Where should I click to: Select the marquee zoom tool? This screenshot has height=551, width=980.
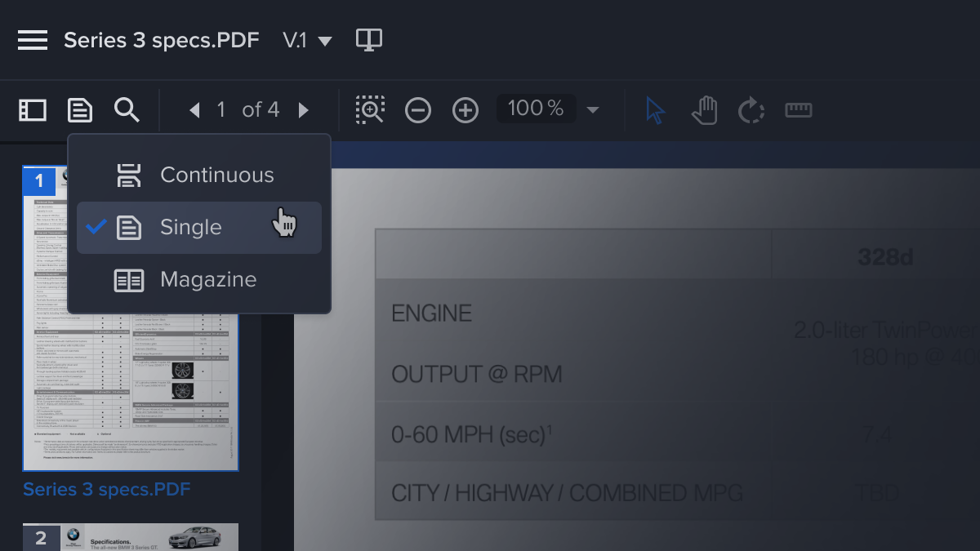(370, 110)
